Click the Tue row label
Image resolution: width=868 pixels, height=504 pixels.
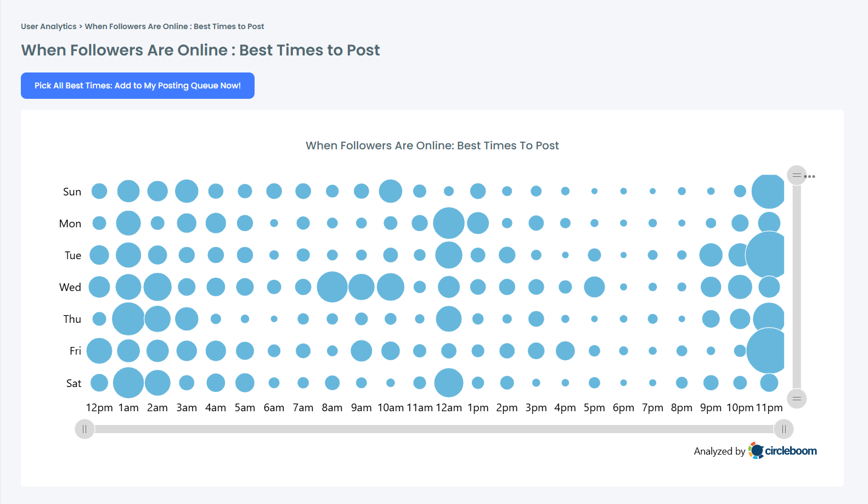click(73, 255)
